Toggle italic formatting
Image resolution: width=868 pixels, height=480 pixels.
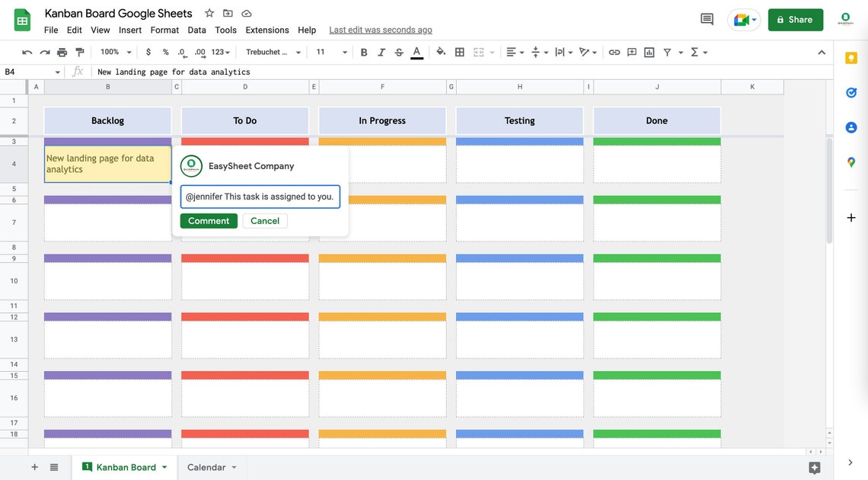pos(381,52)
